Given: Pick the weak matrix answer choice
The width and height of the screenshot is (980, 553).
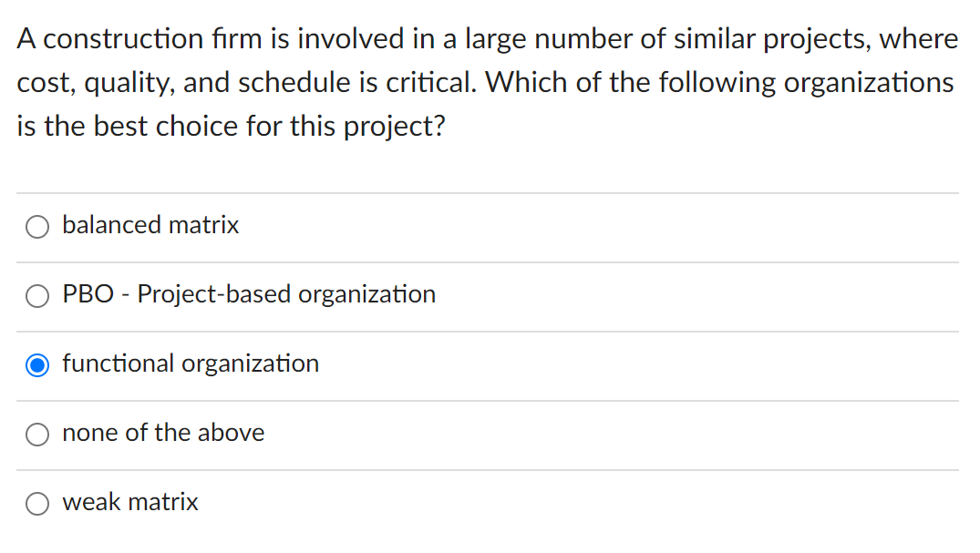Looking at the screenshot, I should tap(36, 503).
